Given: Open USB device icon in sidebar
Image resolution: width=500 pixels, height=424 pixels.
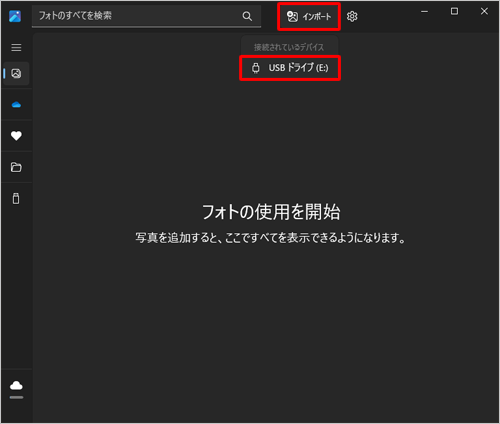Looking at the screenshot, I should (x=16, y=198).
